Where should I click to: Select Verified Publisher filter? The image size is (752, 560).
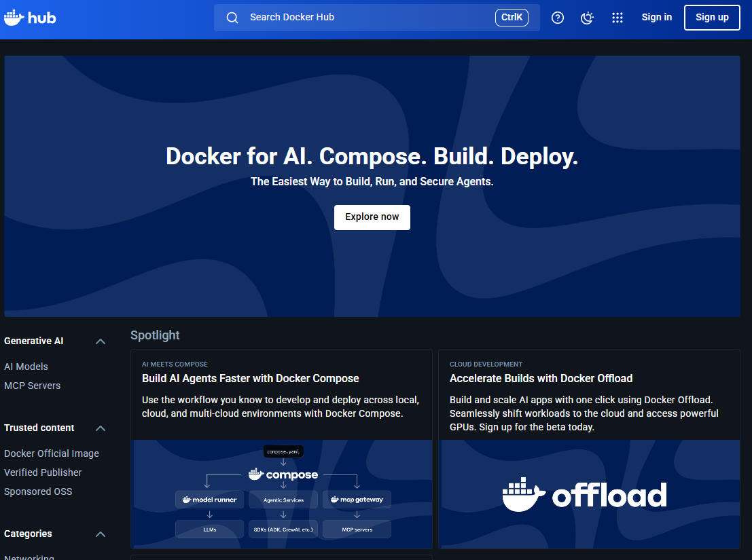[43, 472]
